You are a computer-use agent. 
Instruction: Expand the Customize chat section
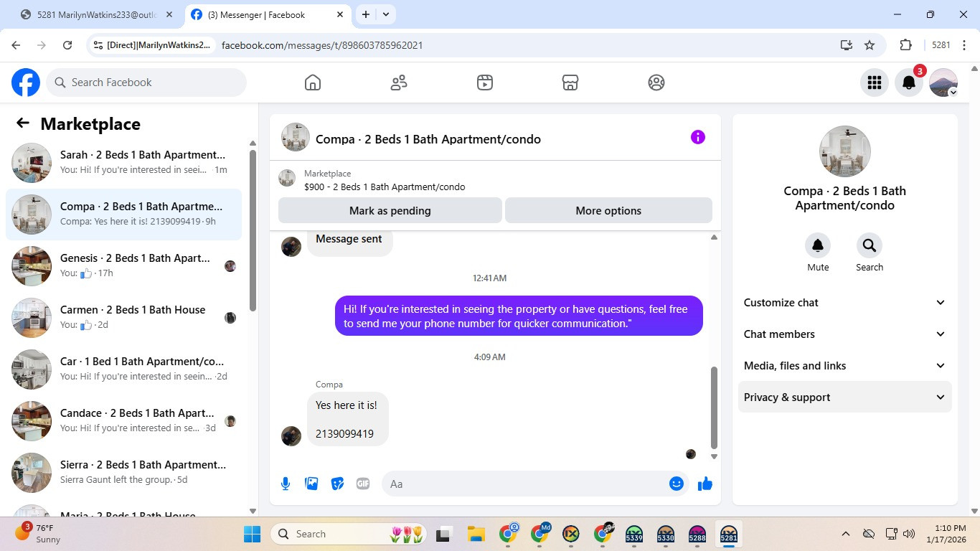(844, 303)
